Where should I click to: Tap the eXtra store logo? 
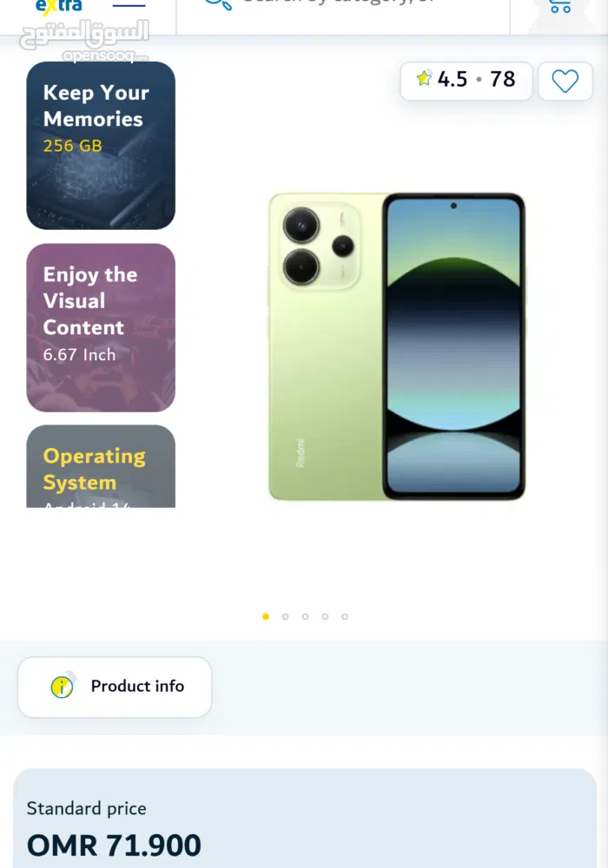59,6
